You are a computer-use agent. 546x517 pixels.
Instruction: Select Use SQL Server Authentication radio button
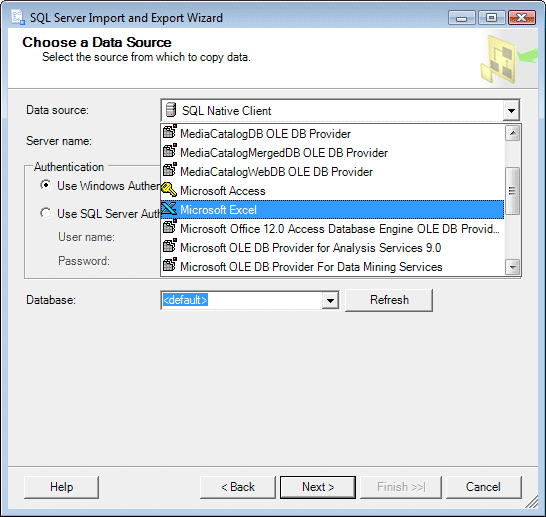46,213
